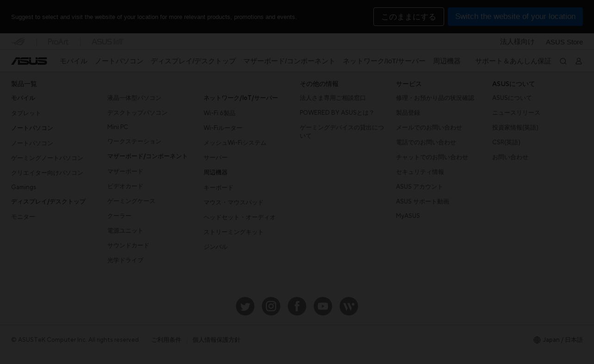This screenshot has width=594, height=364.
Task: Keep the current site with このままにする
Action: [x=408, y=17]
